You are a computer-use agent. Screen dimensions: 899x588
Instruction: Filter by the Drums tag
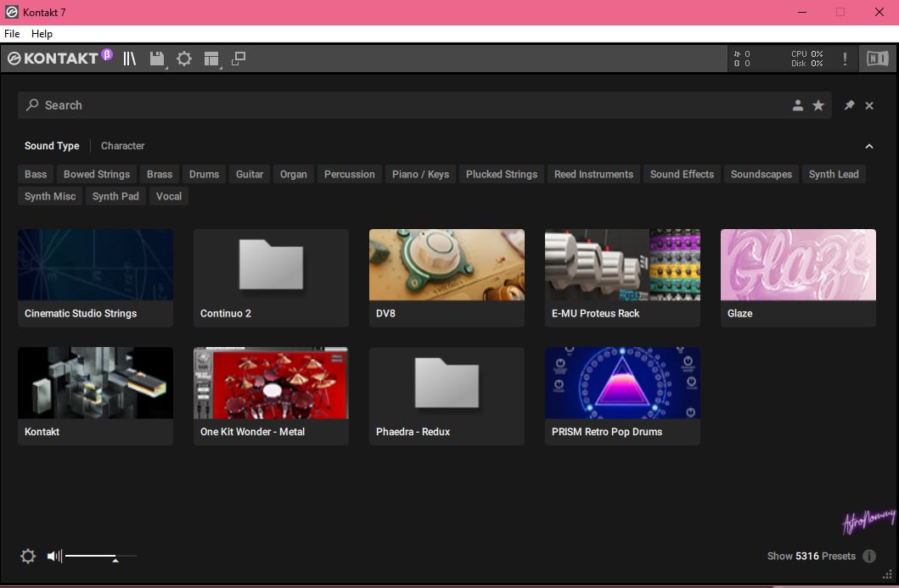[204, 174]
